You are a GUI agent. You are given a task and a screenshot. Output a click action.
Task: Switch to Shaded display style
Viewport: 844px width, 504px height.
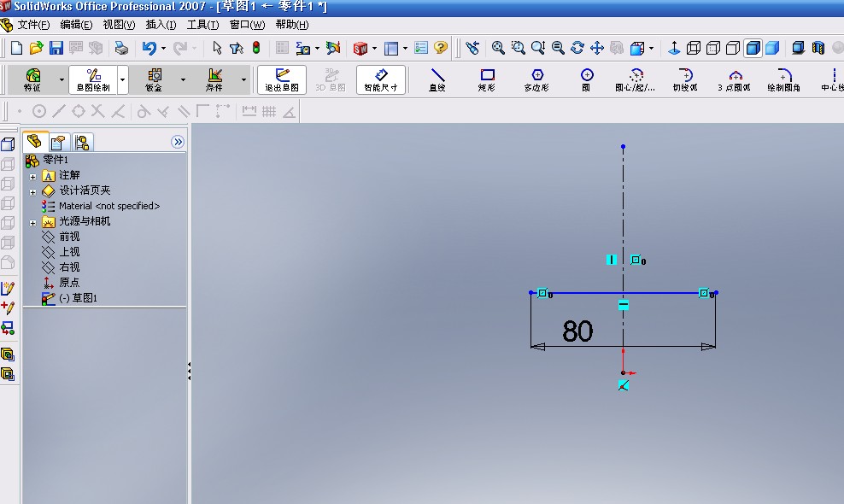pos(772,48)
